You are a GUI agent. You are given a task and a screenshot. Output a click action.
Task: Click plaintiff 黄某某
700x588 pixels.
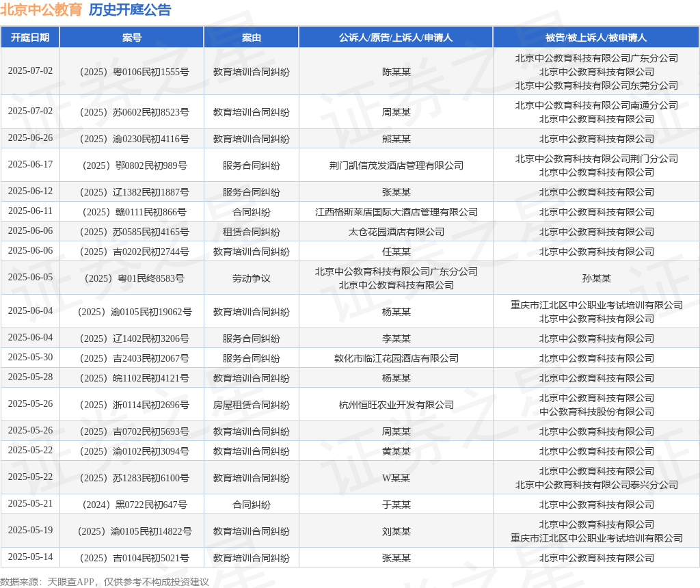click(x=396, y=451)
